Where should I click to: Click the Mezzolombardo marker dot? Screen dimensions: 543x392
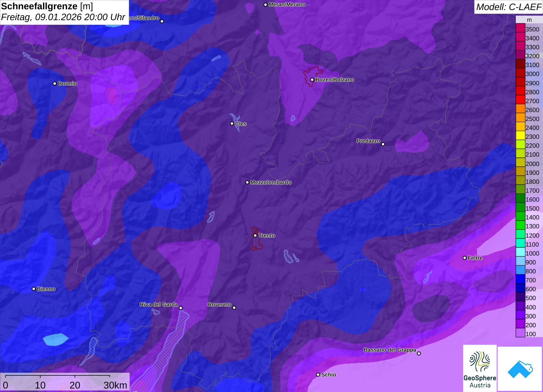point(247,182)
